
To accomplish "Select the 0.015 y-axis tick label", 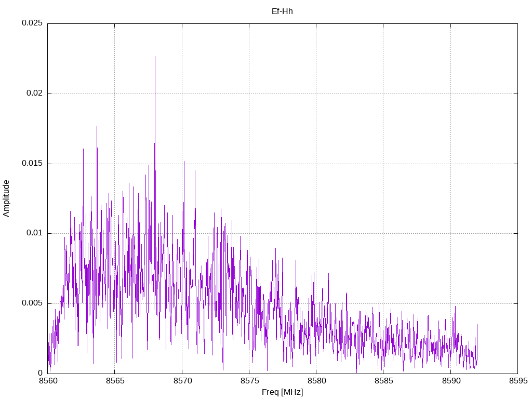I will [32, 163].
